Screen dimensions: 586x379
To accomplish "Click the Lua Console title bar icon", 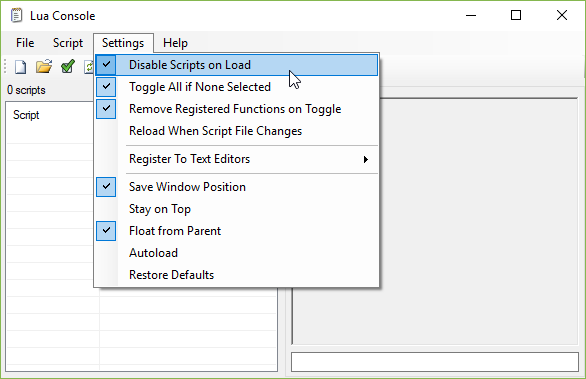I will (x=16, y=15).
